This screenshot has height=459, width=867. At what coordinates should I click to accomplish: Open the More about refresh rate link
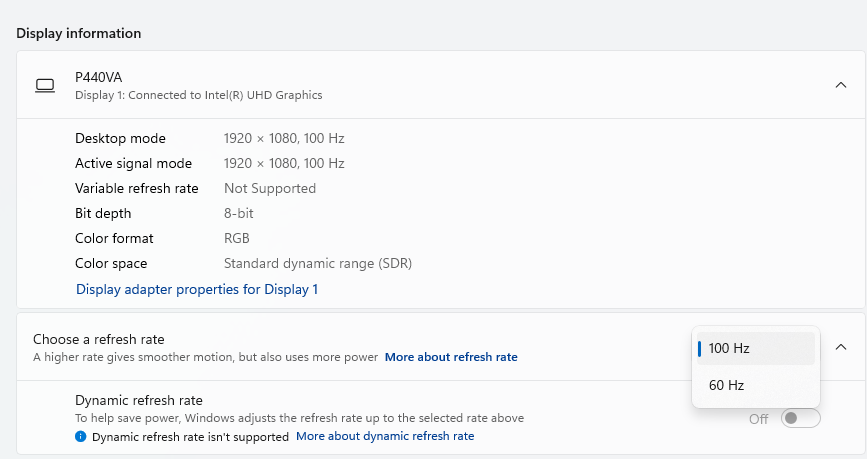451,357
